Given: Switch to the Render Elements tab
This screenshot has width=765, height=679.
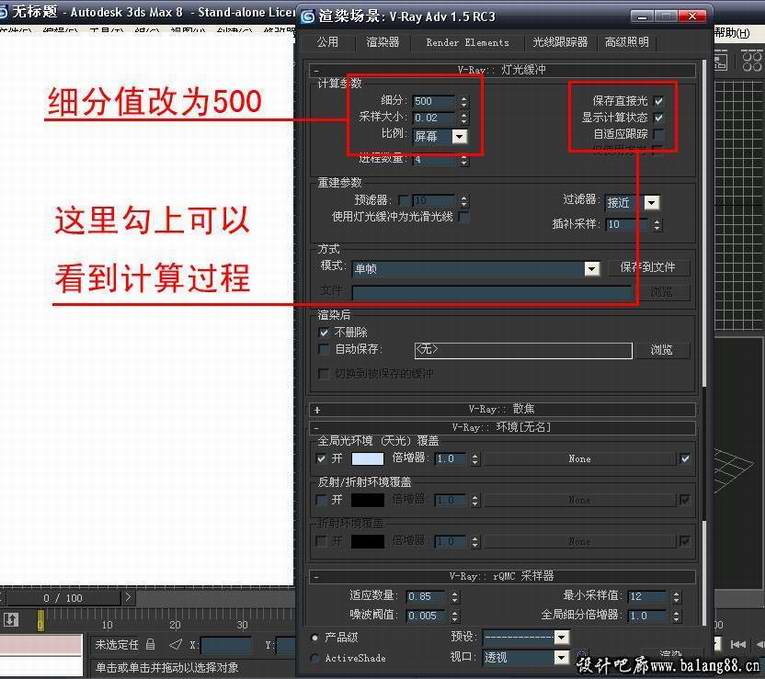Looking at the screenshot, I should pos(467,42).
